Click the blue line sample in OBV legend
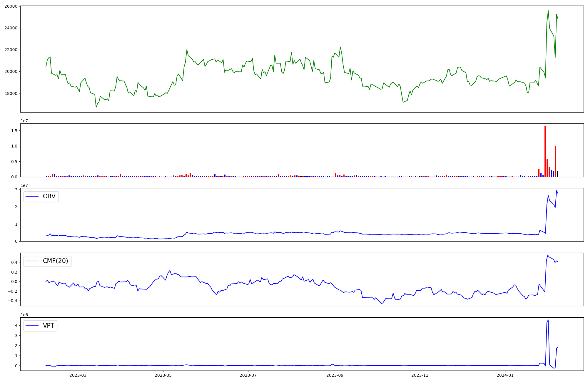Screen dimensions: 588x382 tap(32, 196)
